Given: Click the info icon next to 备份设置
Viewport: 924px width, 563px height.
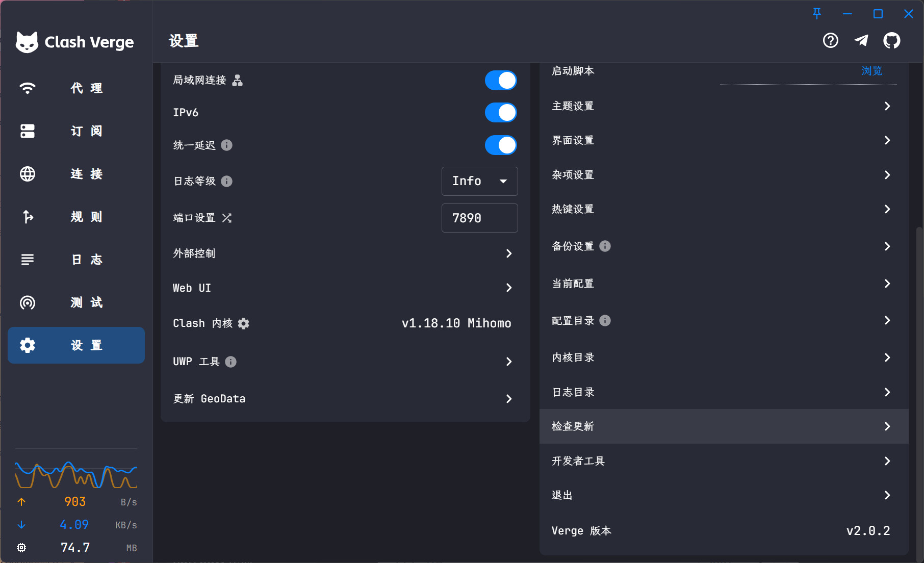Looking at the screenshot, I should click(605, 246).
